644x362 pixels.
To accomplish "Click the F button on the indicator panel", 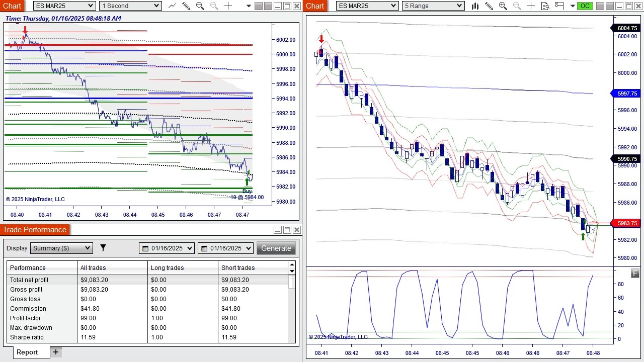I will pos(635,274).
